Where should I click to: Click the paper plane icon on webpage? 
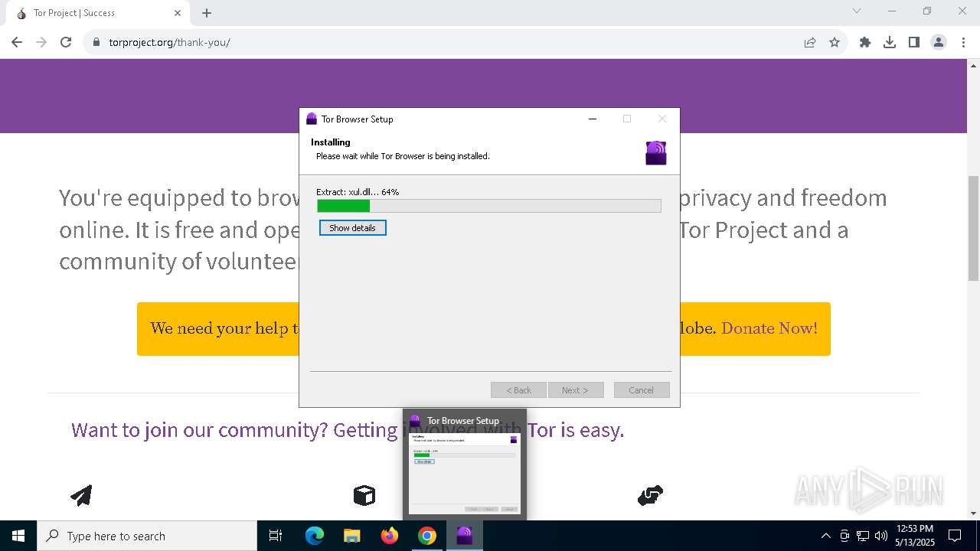pos(81,495)
